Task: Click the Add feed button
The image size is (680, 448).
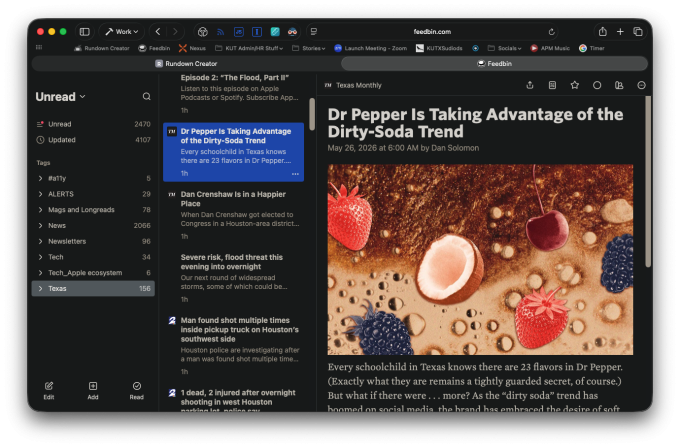Action: (93, 390)
